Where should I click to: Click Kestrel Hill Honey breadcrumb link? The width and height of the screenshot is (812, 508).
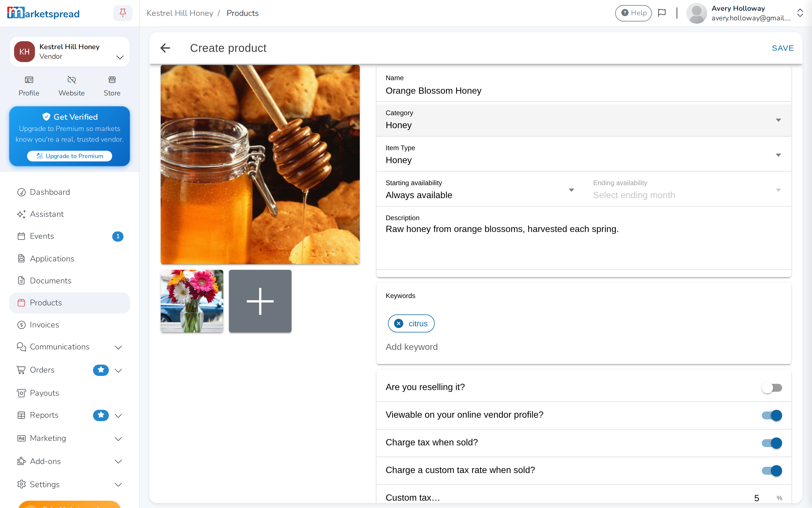180,13
